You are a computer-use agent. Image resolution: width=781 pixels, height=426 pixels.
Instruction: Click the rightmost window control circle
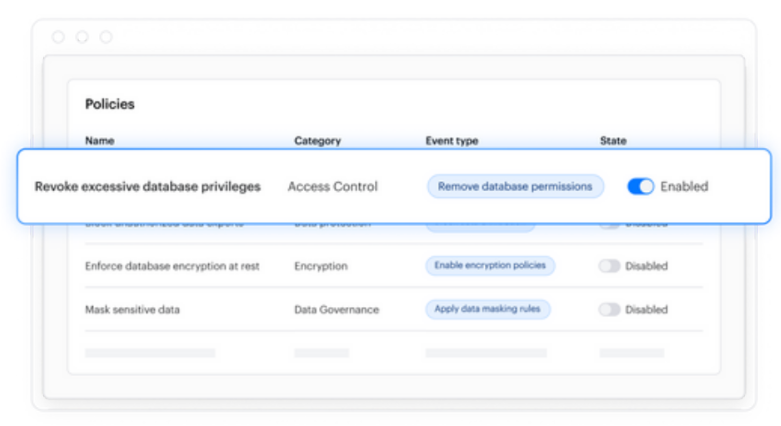pyautogui.click(x=105, y=37)
